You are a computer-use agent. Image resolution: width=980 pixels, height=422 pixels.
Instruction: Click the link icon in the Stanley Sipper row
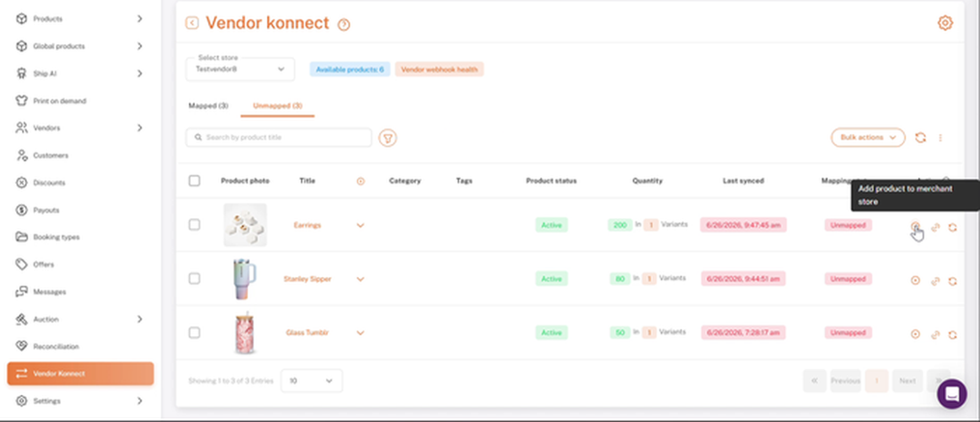[935, 281]
